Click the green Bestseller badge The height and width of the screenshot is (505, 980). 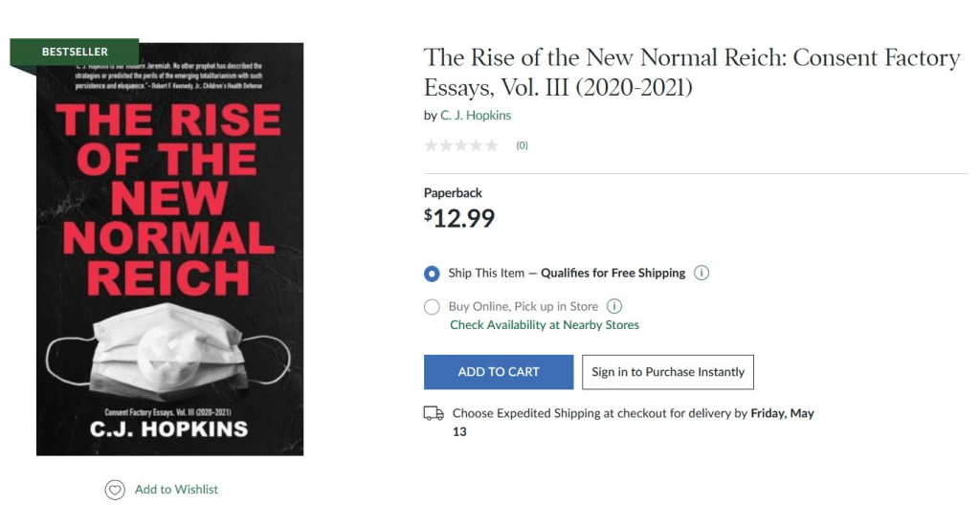(75, 52)
